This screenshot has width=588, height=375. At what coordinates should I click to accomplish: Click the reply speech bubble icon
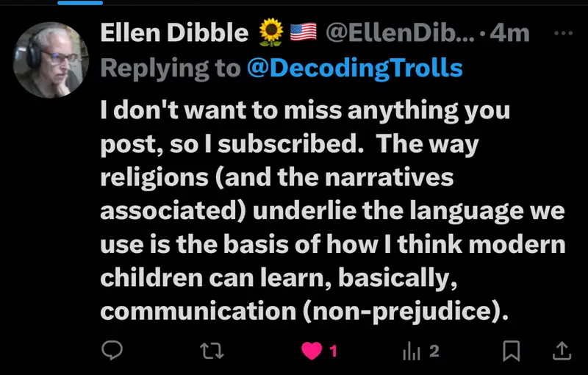click(112, 350)
